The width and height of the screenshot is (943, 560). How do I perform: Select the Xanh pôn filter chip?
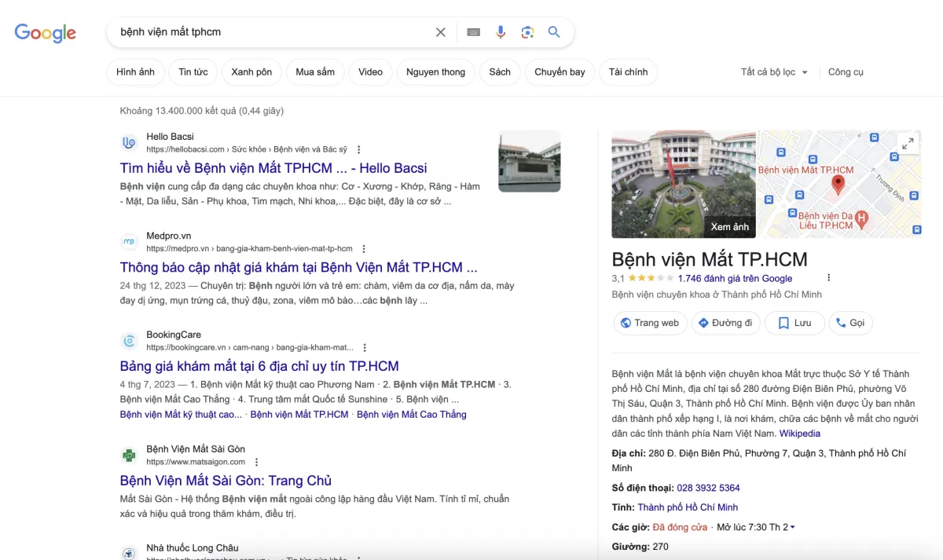[251, 72]
